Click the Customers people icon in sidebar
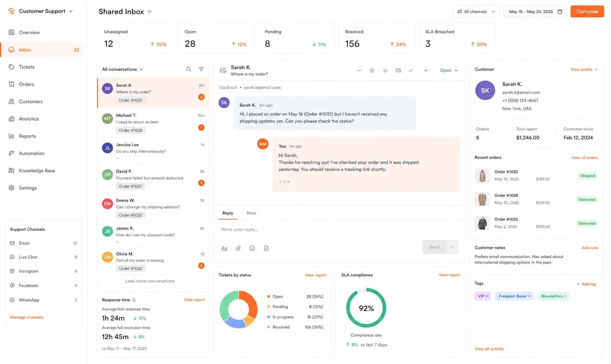Viewport: 611px width, 364px height. (x=12, y=102)
